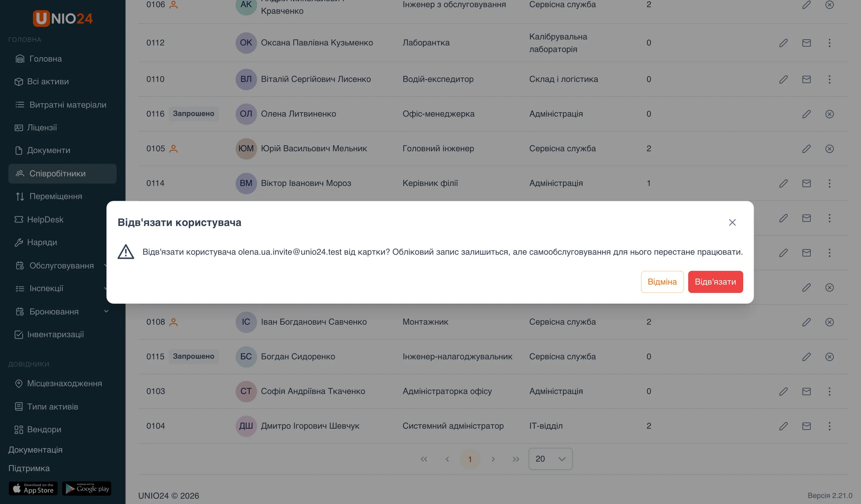
Task: Three-dot menu for Віталій Сергійович Лисенко
Action: [829, 79]
